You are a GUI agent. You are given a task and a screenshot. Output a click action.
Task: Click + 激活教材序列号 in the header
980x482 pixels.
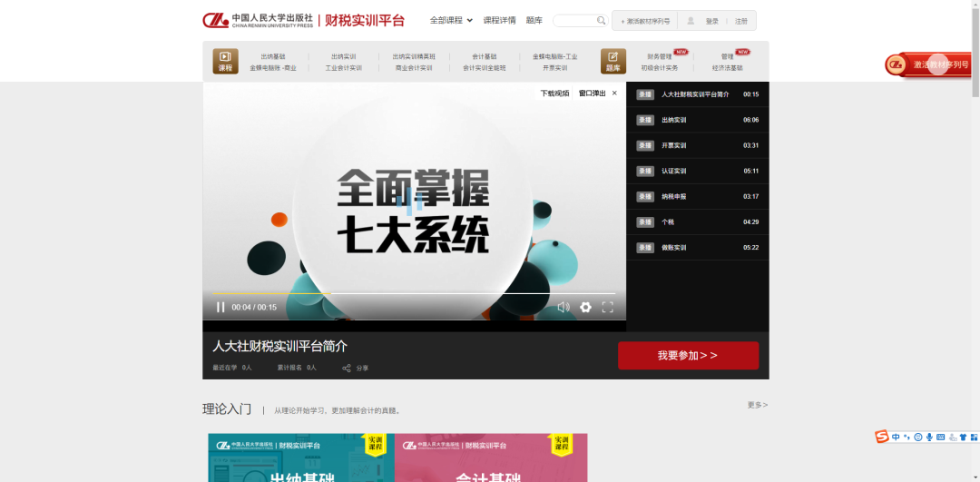click(645, 21)
